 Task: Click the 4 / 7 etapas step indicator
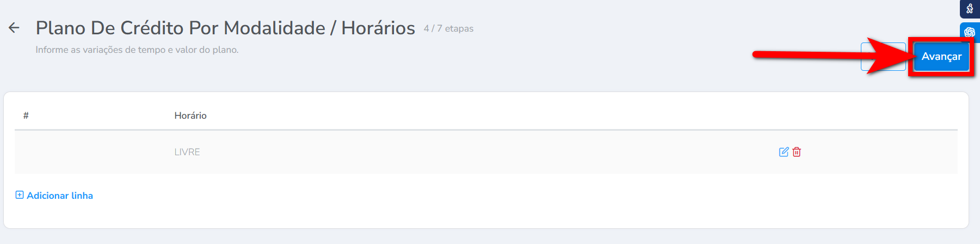pos(448,28)
